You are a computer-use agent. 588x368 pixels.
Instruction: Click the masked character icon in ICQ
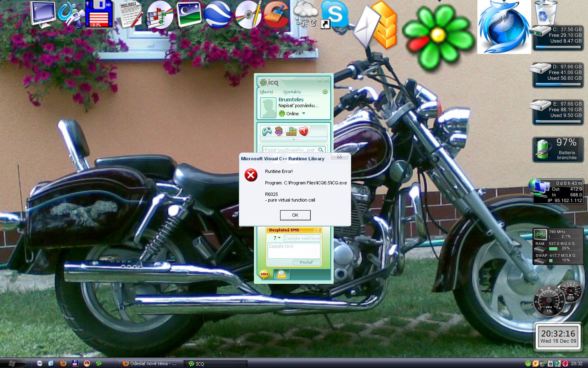click(x=279, y=131)
